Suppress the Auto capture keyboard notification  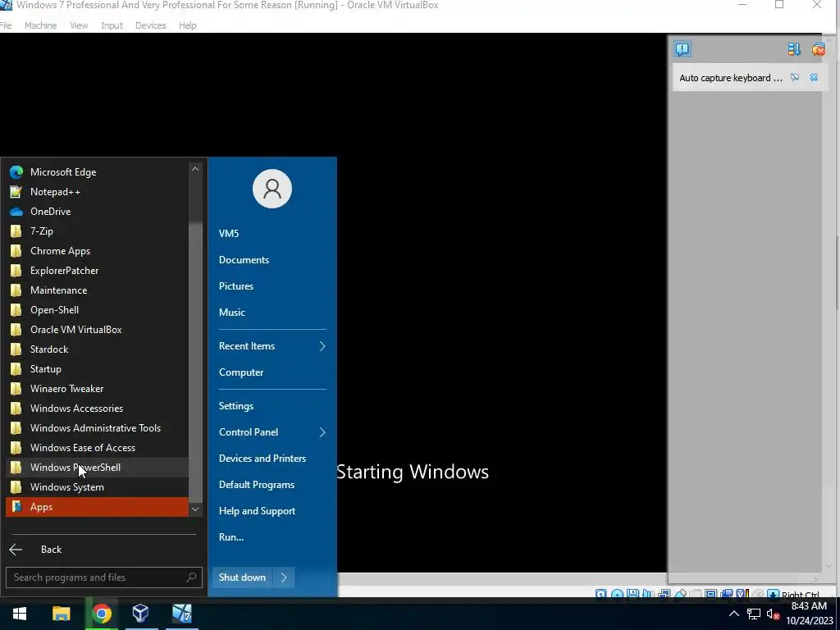795,78
